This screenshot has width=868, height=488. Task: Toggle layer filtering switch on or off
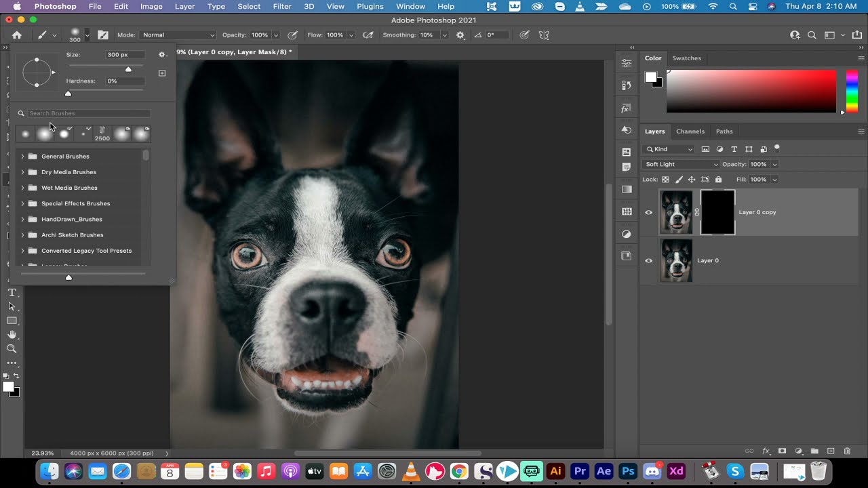pyautogui.click(x=777, y=148)
